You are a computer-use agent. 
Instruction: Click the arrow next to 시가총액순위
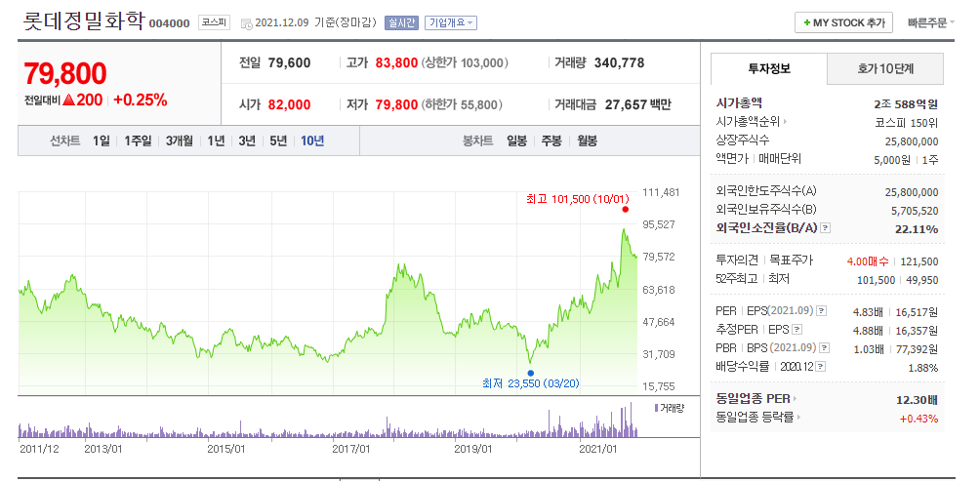(786, 122)
